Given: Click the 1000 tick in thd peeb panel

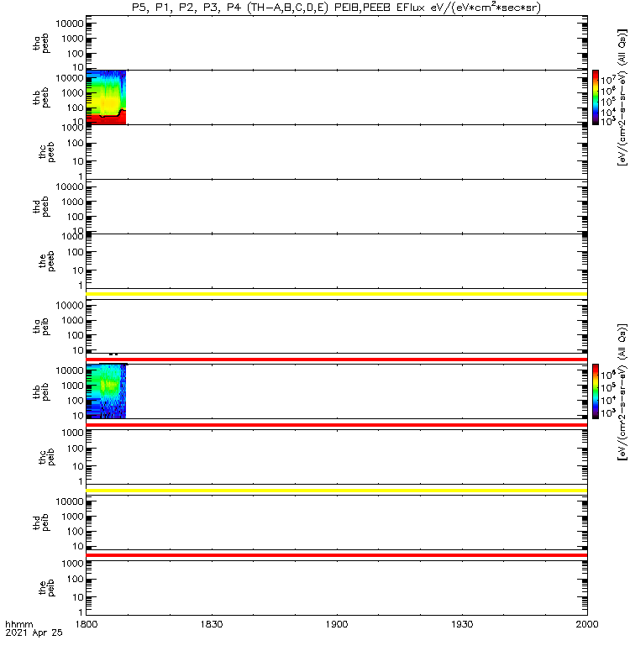Looking at the screenshot, I should pyautogui.click(x=72, y=202).
